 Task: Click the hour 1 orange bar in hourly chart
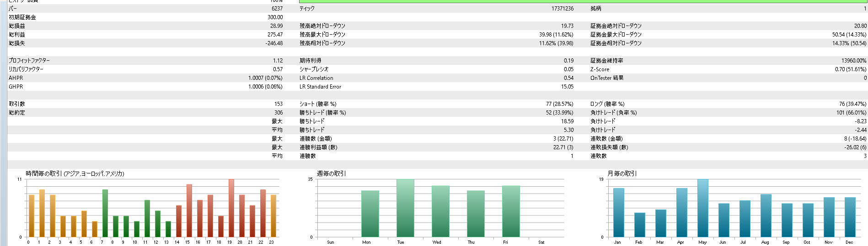(x=42, y=213)
